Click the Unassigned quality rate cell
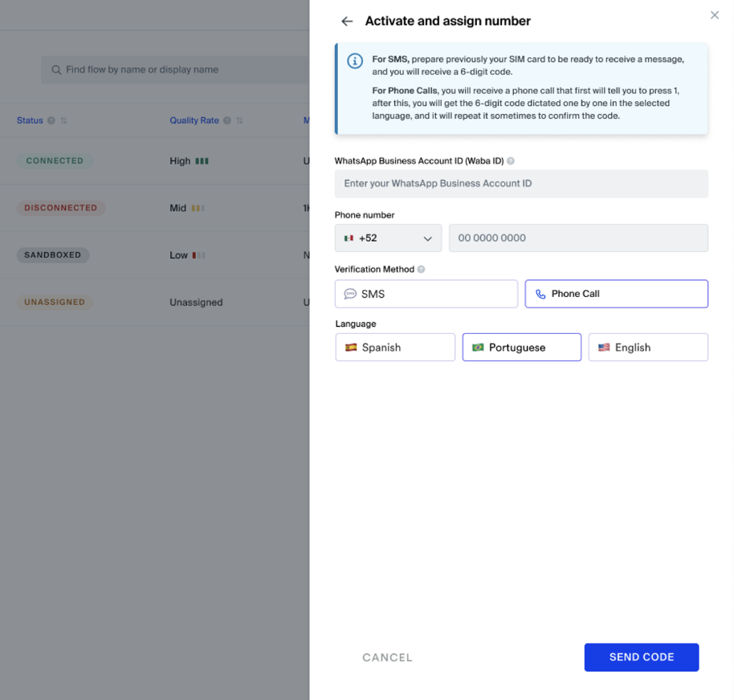 [x=196, y=303]
